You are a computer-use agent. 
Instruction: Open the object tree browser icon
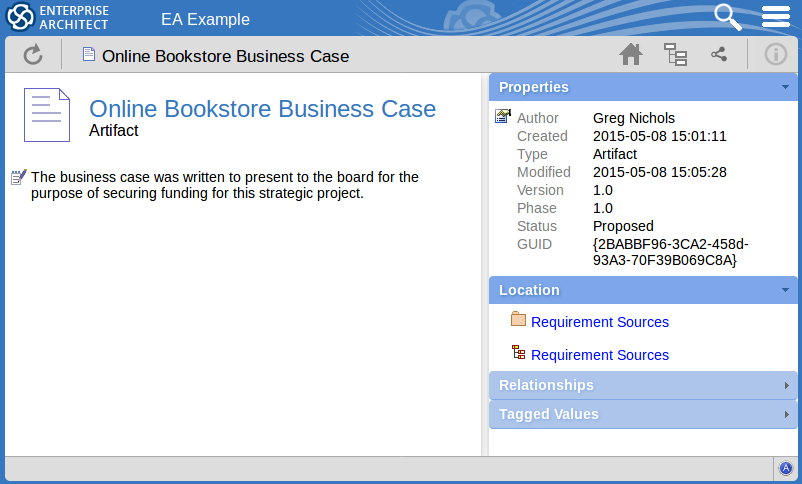coord(676,55)
